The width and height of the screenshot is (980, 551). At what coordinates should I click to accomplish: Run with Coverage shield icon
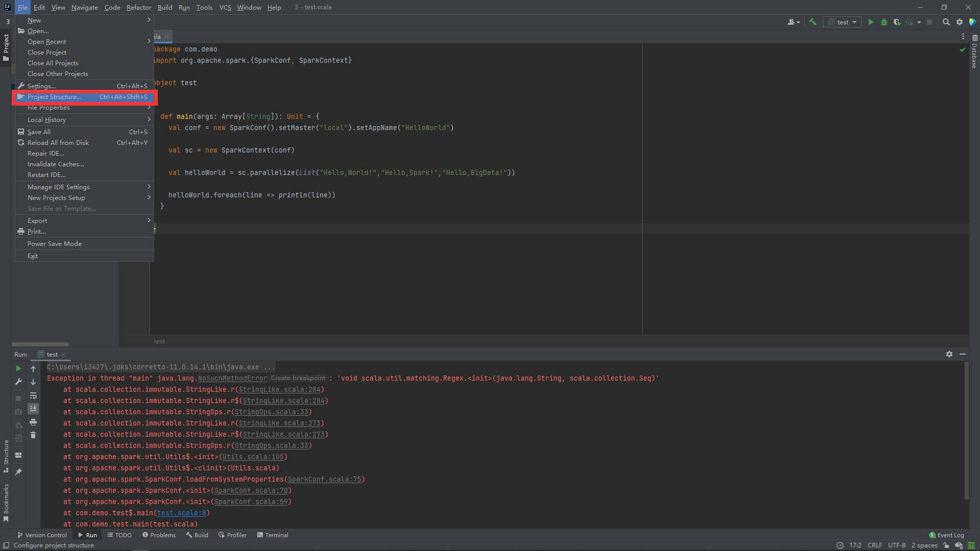897,22
